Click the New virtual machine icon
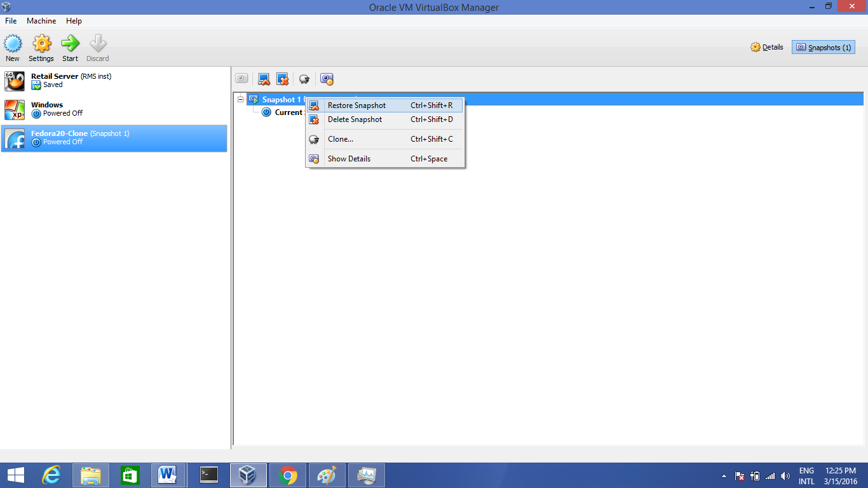Image resolution: width=868 pixels, height=488 pixels. tap(13, 44)
